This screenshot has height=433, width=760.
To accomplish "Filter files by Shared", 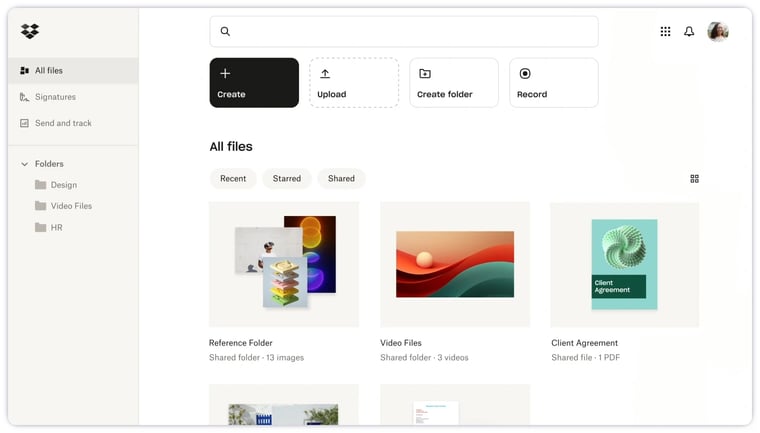I will click(341, 179).
